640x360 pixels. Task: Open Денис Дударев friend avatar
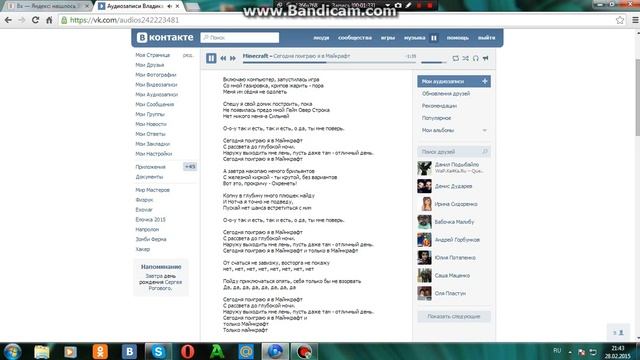(x=424, y=186)
